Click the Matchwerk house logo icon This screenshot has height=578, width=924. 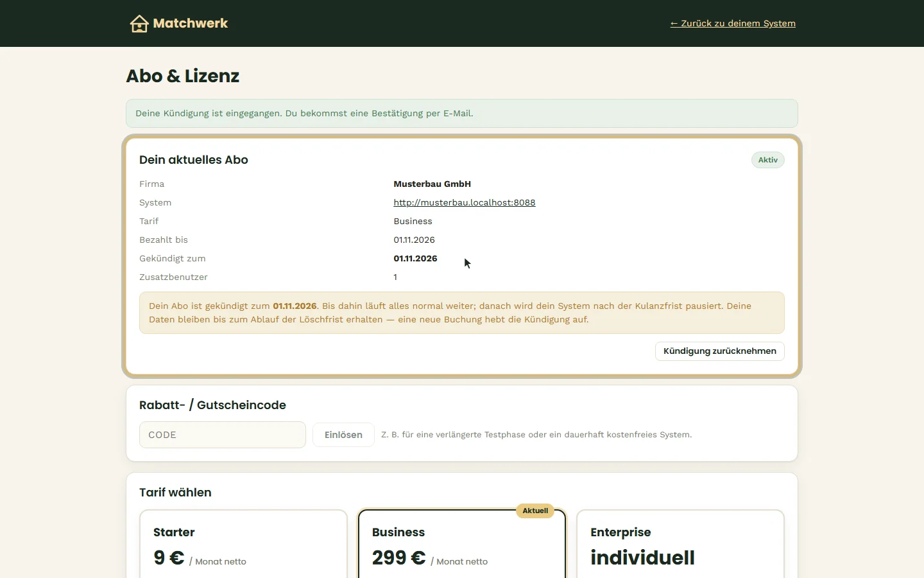pyautogui.click(x=139, y=24)
